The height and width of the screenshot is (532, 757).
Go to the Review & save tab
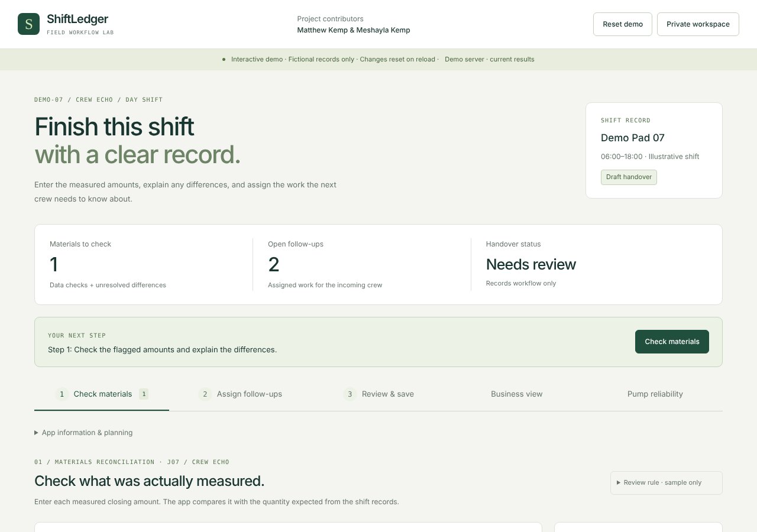point(378,394)
